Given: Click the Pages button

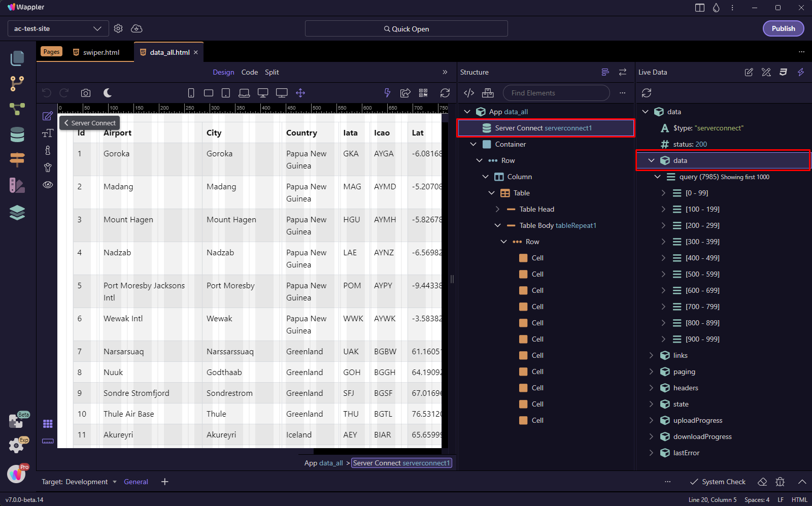Looking at the screenshot, I should coord(51,52).
